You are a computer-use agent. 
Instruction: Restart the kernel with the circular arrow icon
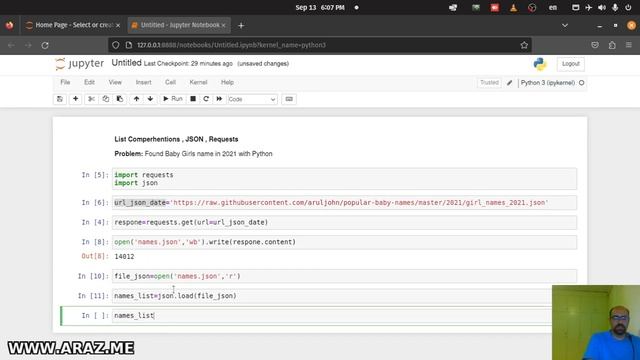(x=206, y=99)
